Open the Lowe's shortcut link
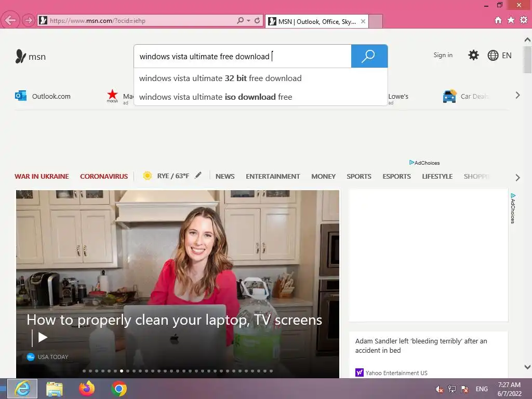 [x=398, y=96]
